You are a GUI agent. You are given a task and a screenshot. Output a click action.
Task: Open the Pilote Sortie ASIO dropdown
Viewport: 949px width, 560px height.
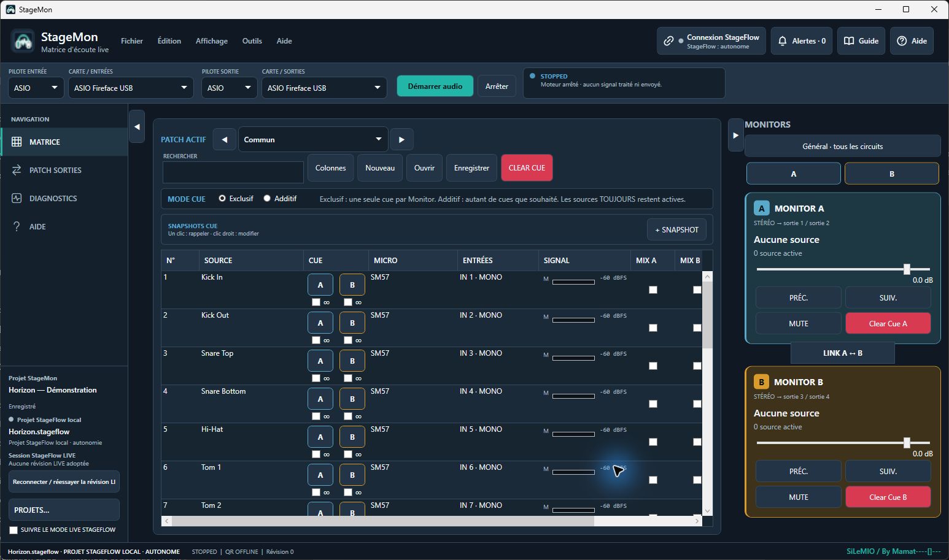(229, 88)
